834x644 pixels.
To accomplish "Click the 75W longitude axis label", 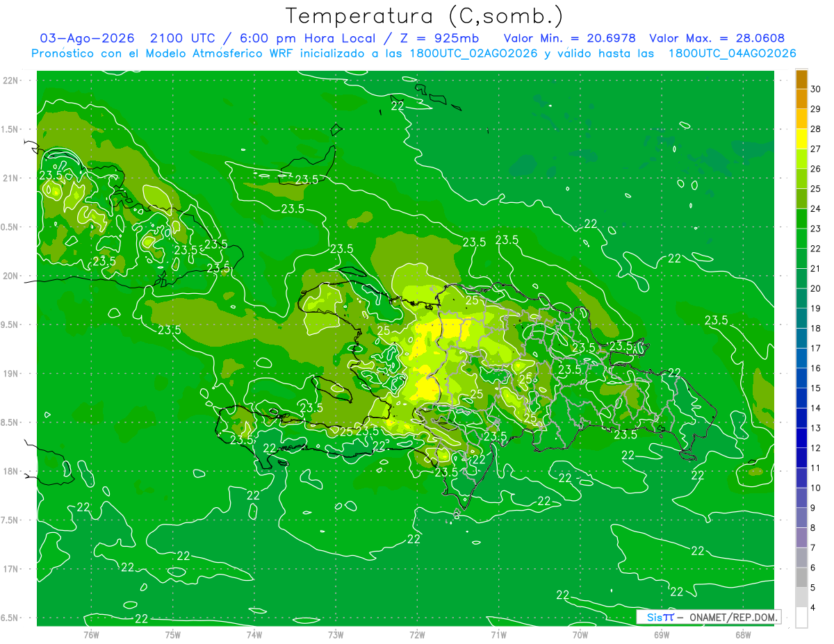I will point(173,635).
